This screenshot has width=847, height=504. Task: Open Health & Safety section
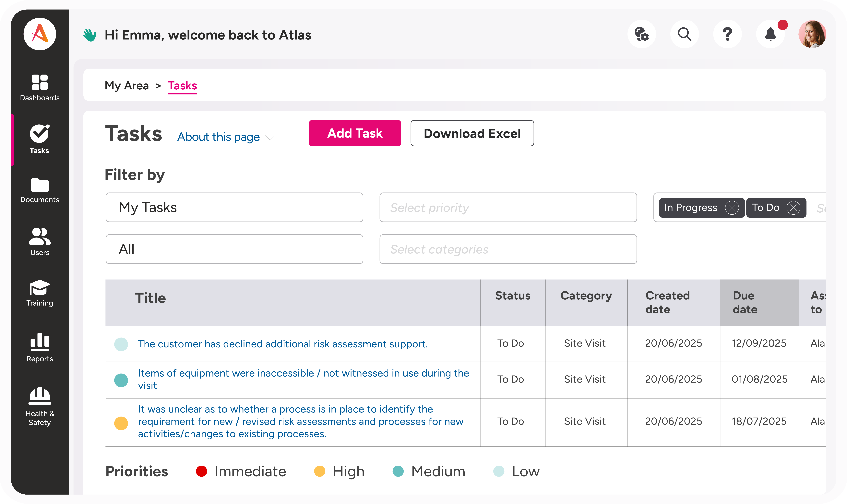click(x=40, y=407)
